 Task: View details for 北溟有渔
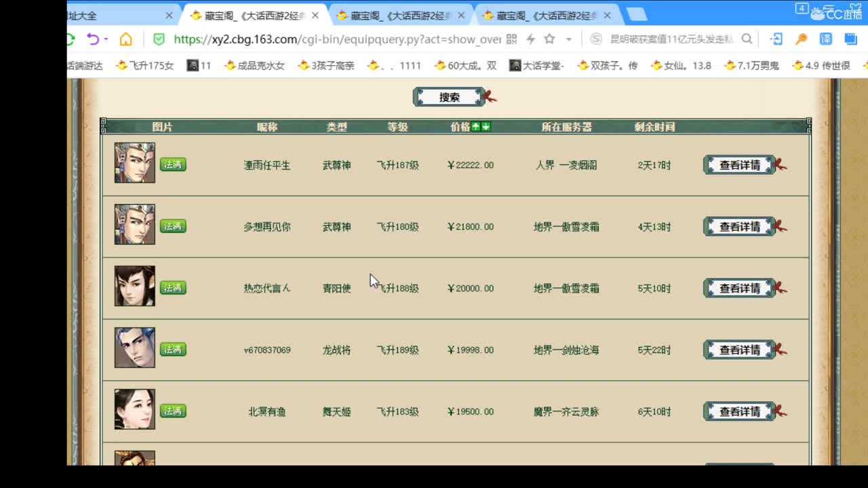pos(739,411)
